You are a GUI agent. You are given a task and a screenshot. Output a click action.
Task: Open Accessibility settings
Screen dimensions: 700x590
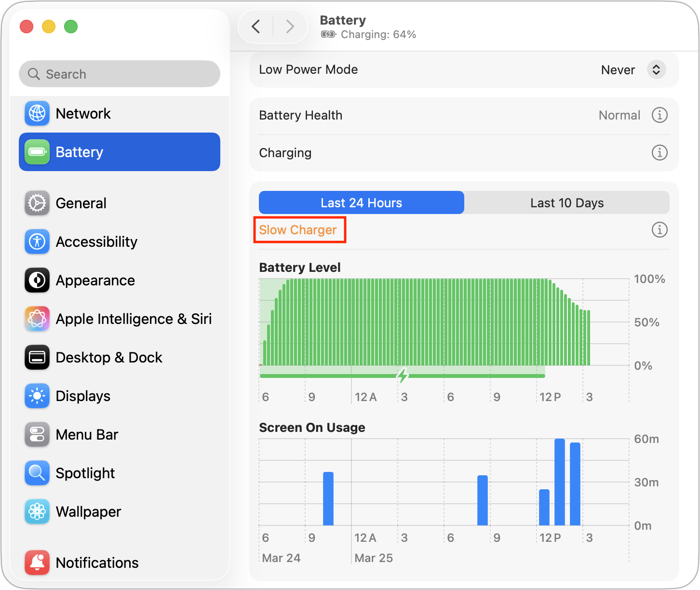[37, 241]
